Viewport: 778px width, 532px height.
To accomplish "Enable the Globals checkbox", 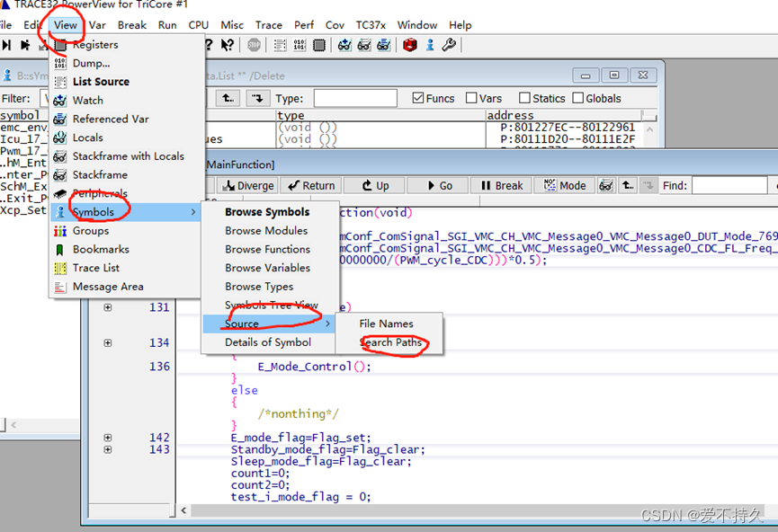I will [577, 98].
